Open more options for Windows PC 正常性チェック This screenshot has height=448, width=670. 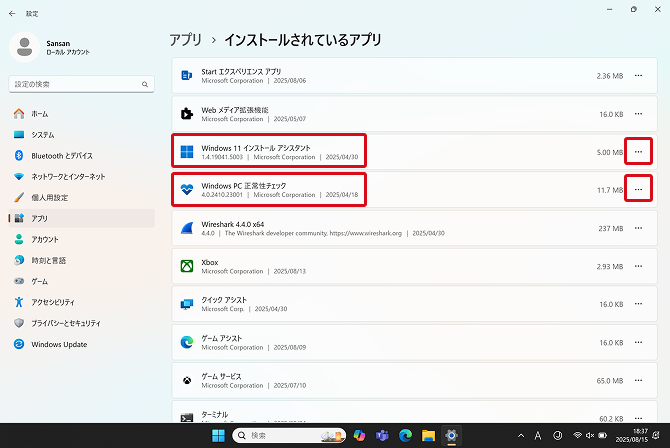coord(639,189)
